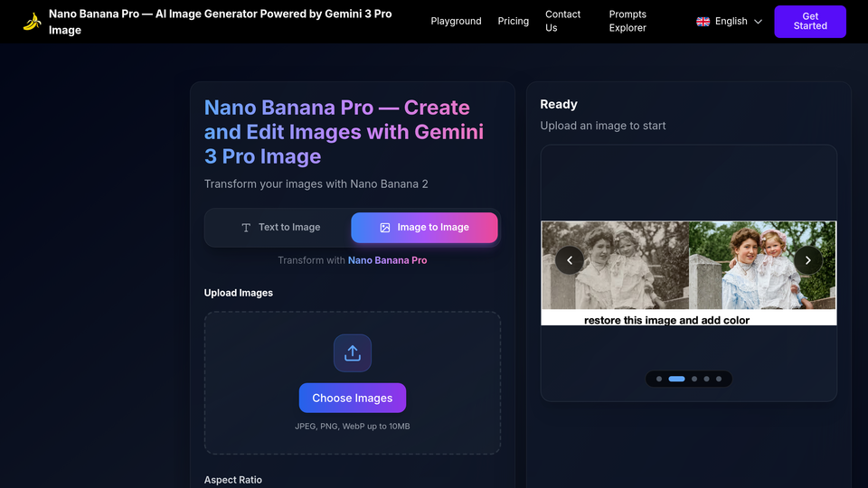Click the Choose Images button
The width and height of the screenshot is (868, 488).
353,398
